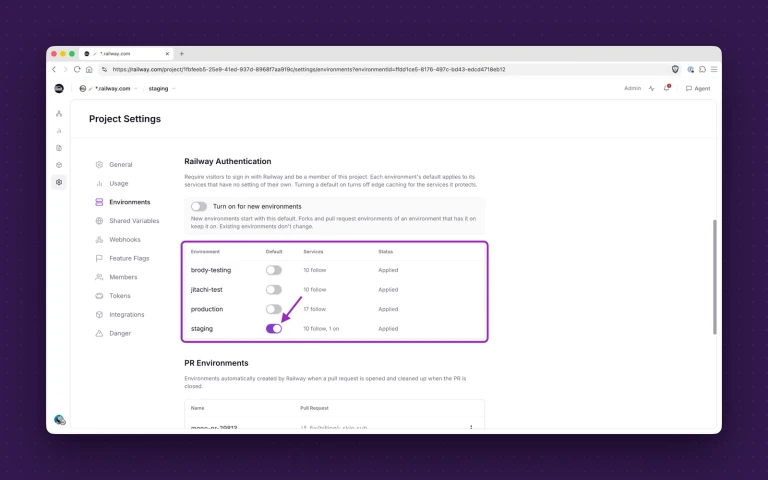The image size is (768, 480).
Task: Open the browser hamburger menu
Action: (x=714, y=70)
